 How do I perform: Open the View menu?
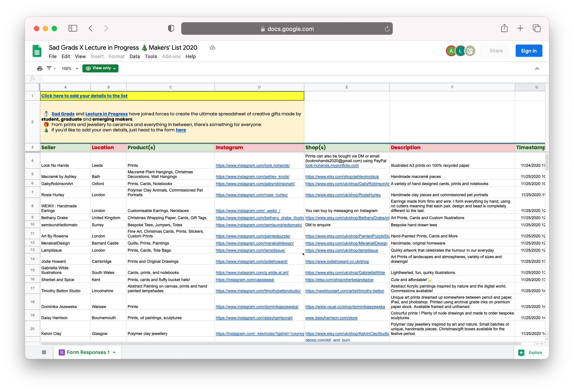point(80,57)
